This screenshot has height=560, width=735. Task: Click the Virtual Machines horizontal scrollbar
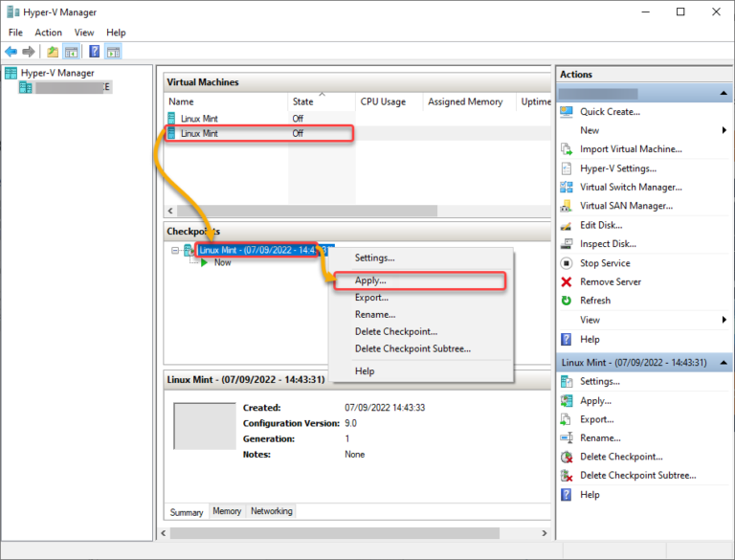[x=306, y=211]
